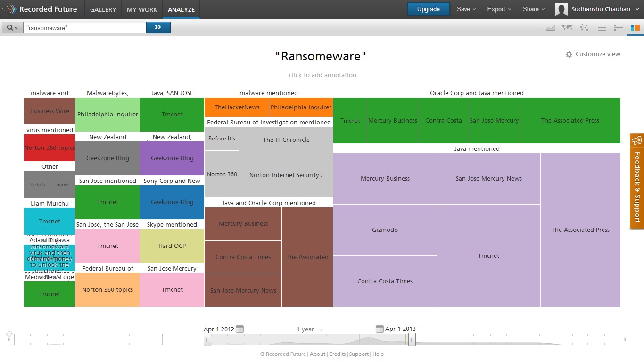Open the Export dropdown menu
The image size is (644, 362).
pos(499,9)
